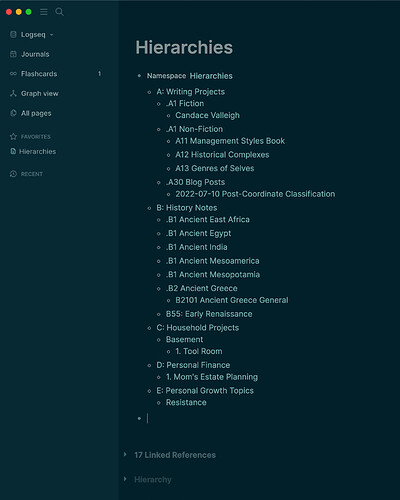The image size is (400, 500).
Task: Click bullet of Namespace Hierarchies block
Action: pyautogui.click(x=139, y=76)
